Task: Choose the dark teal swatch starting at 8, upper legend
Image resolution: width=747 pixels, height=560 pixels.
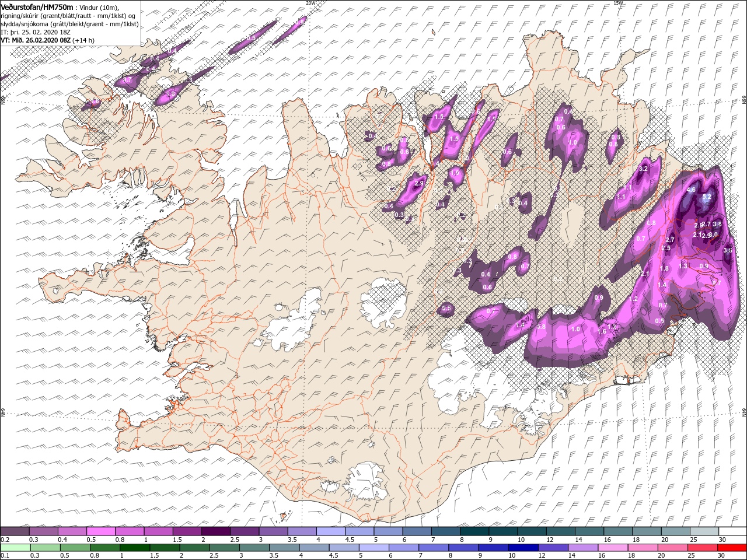Action: (x=474, y=531)
